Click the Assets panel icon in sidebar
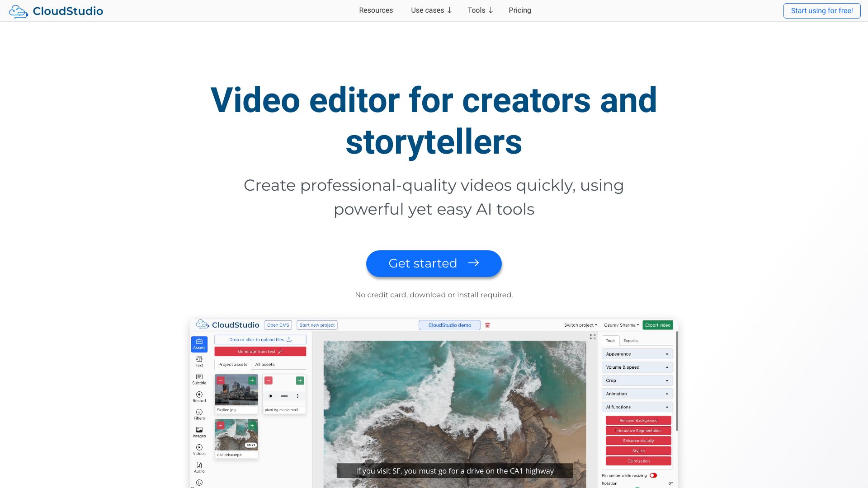The width and height of the screenshot is (868, 488). [198, 343]
